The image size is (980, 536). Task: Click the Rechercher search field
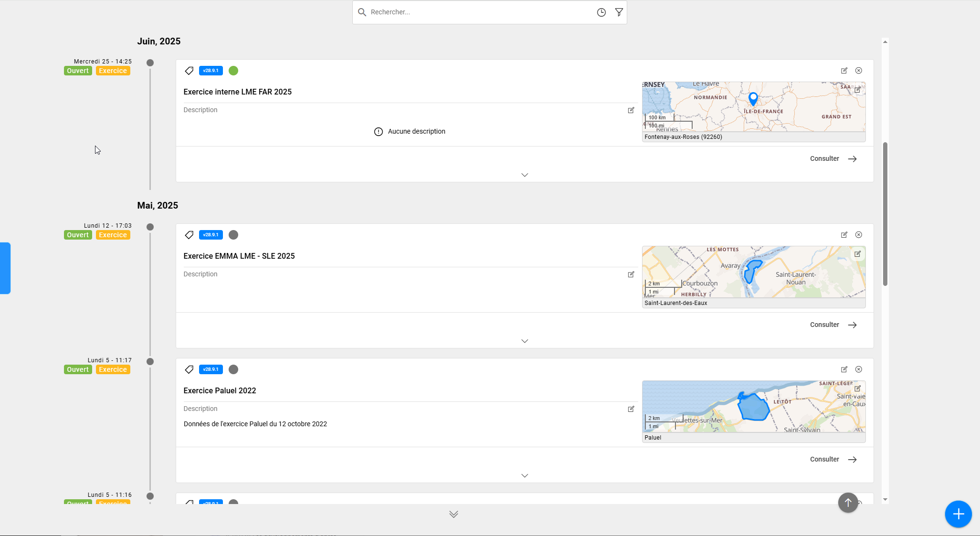click(477, 12)
